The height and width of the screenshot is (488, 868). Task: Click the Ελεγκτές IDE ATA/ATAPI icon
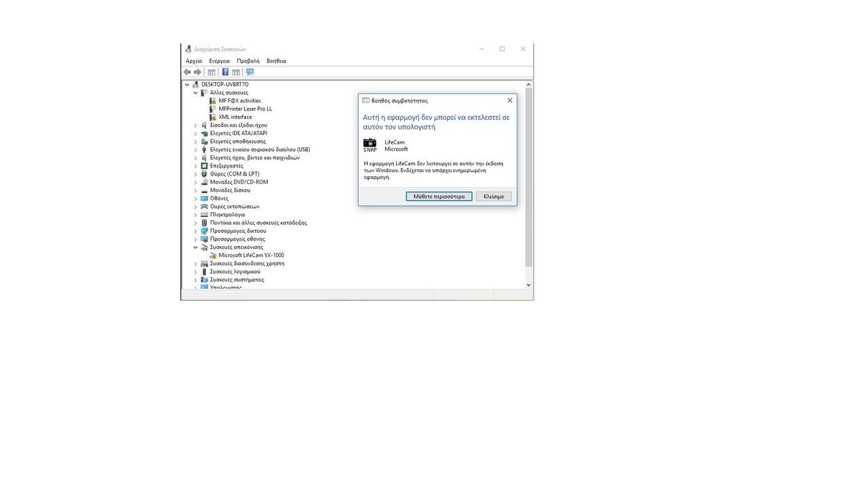coord(204,134)
